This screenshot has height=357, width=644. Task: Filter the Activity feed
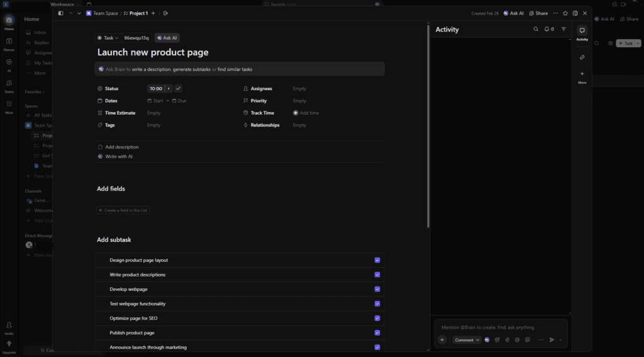point(563,29)
